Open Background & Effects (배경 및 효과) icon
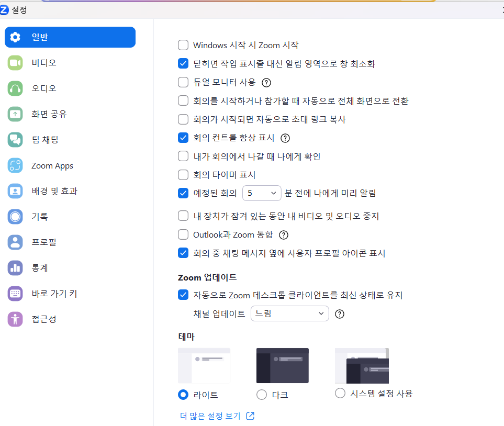The height and width of the screenshot is (426, 504). click(15, 191)
